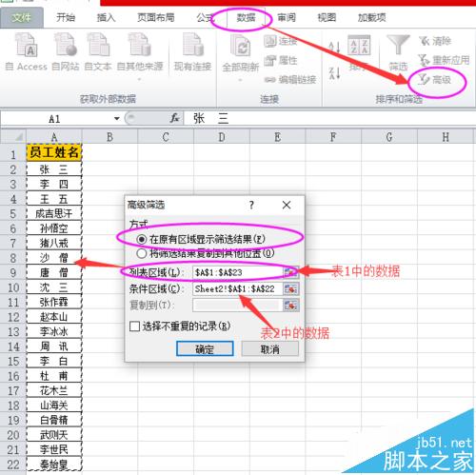Click 列表区域 input field with $A$1:$A$23
This screenshot has height=475, width=476.
point(238,272)
